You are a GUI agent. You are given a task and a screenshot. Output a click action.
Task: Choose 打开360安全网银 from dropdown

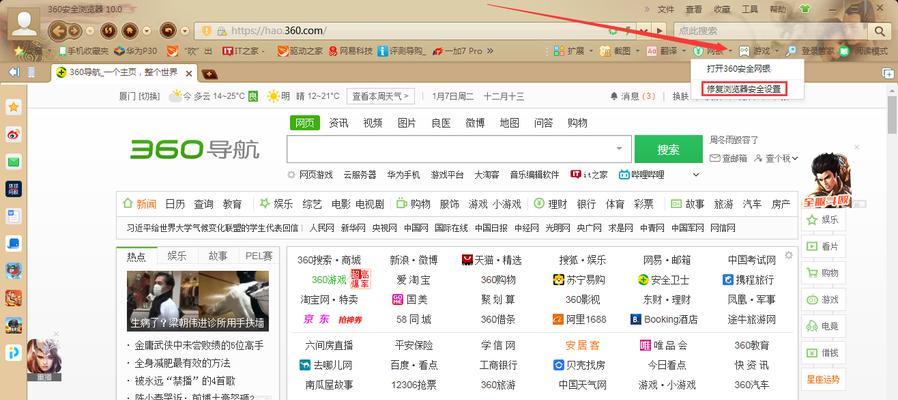747,69
